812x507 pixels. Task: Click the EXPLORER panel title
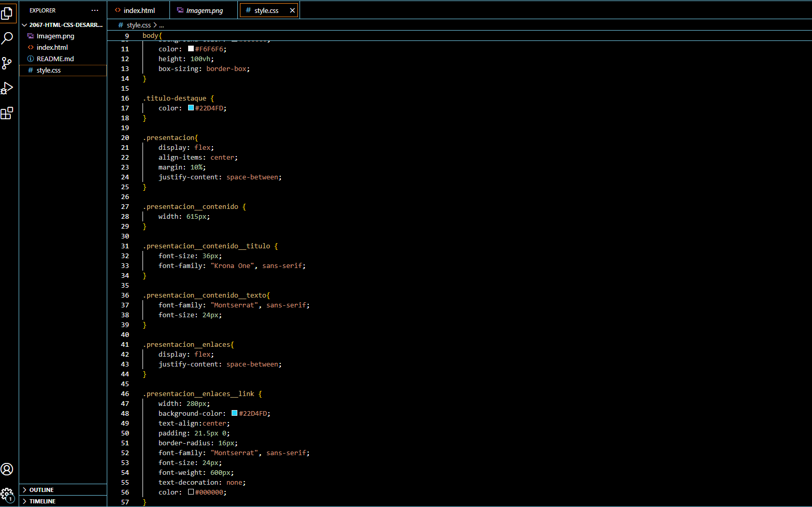[x=42, y=10]
